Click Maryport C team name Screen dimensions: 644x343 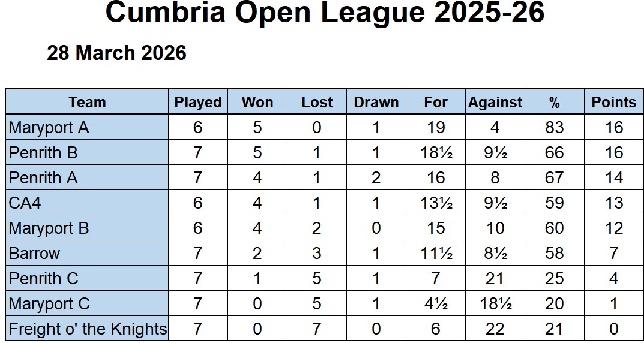coord(49,303)
